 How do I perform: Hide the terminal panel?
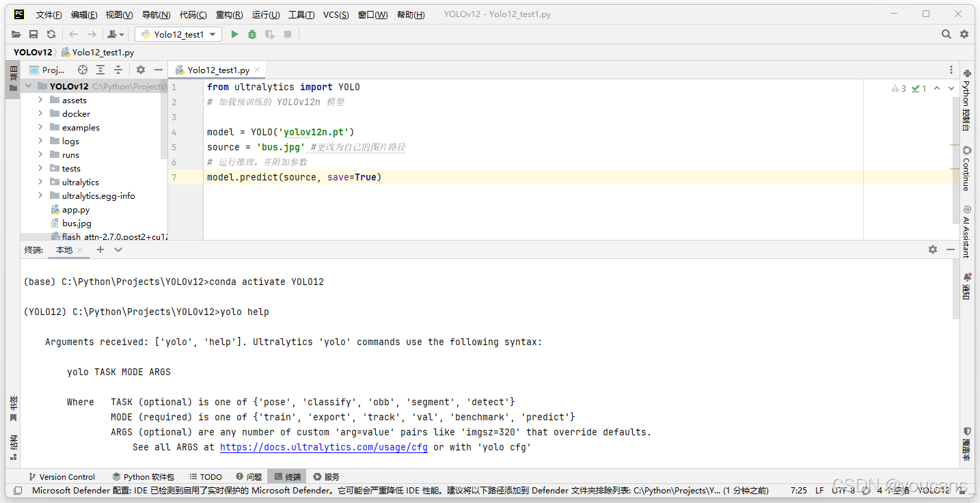[x=951, y=249]
